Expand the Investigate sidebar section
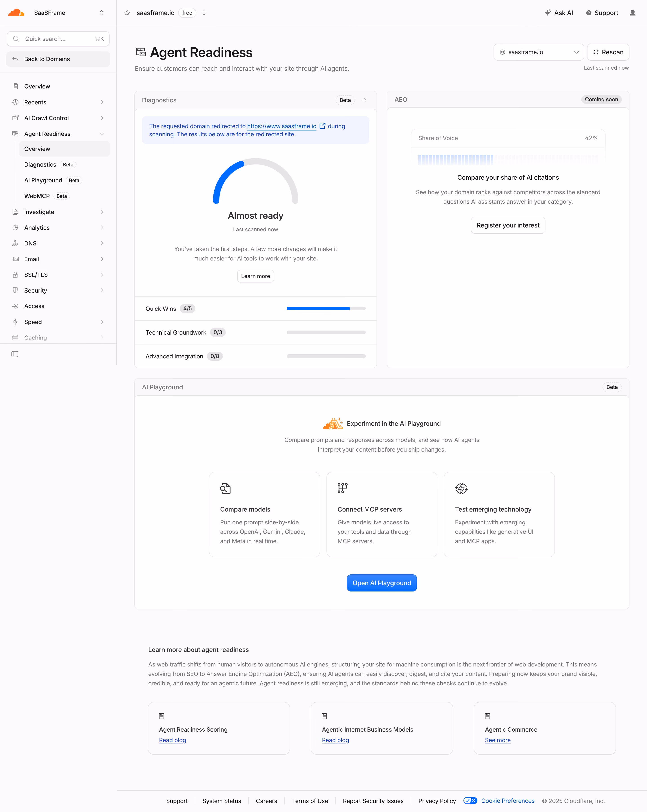This screenshot has height=812, width=647. (x=58, y=212)
